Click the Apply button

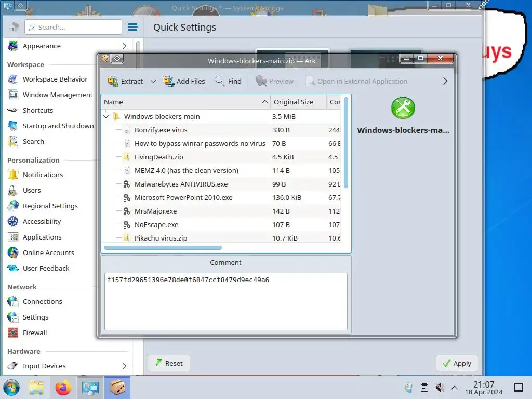(457, 363)
